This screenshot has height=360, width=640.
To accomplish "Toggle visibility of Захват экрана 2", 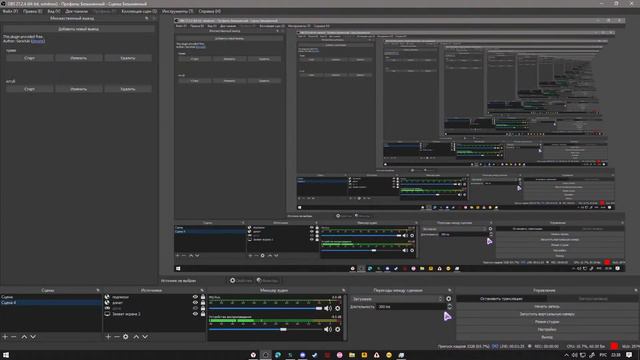I will click(x=195, y=314).
